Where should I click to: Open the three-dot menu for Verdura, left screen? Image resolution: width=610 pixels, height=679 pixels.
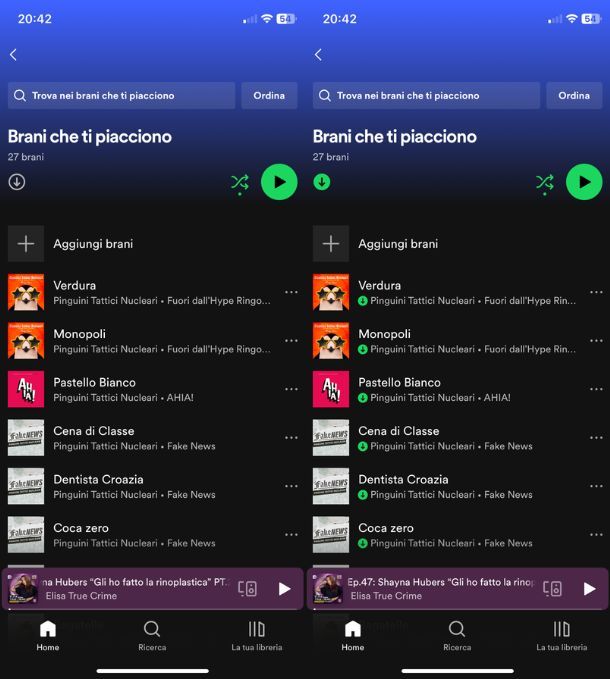click(291, 292)
